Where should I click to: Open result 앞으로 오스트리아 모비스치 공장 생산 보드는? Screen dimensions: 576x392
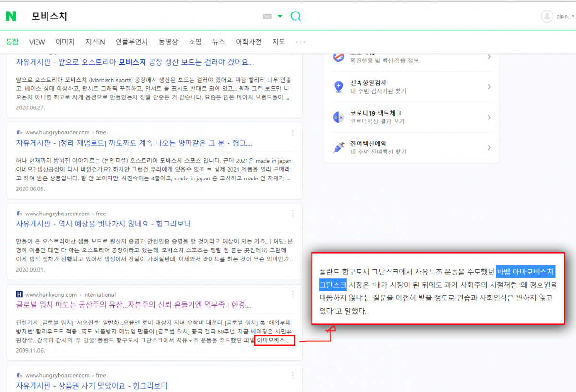[135, 62]
